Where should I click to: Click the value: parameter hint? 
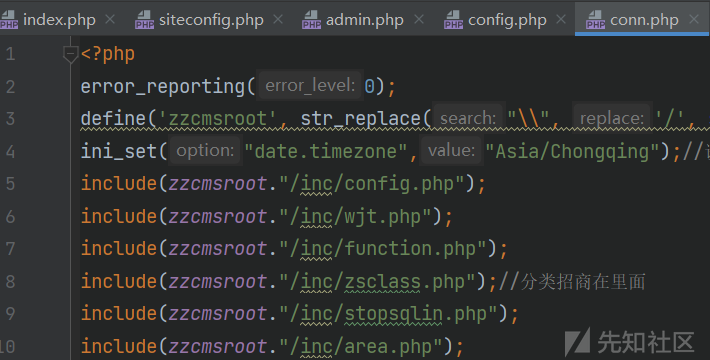[x=451, y=150]
